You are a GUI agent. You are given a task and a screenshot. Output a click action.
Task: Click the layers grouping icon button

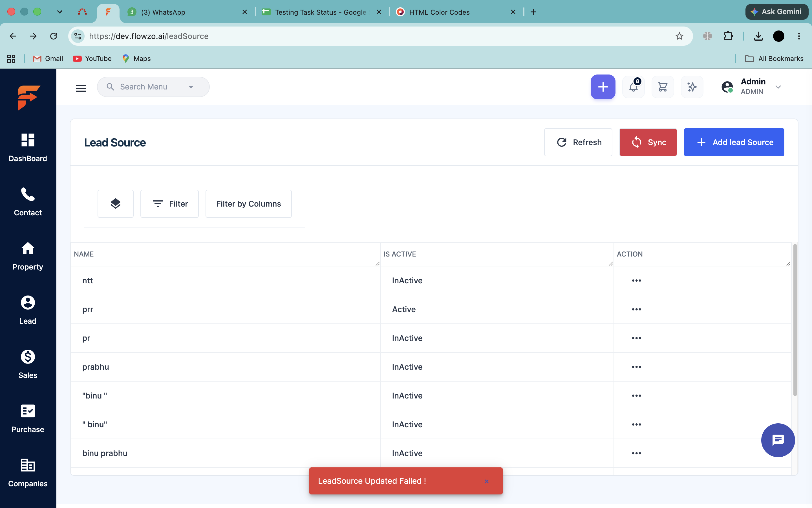click(115, 203)
